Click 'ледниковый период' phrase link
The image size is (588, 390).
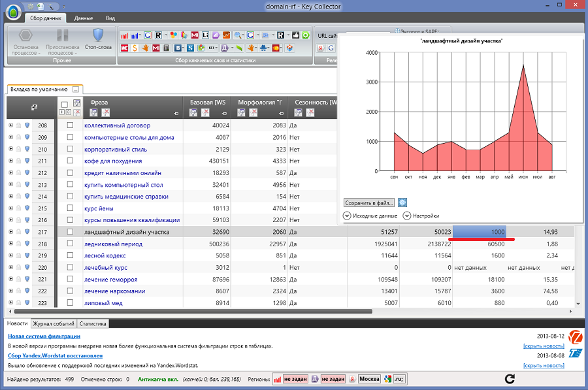pyautogui.click(x=113, y=244)
